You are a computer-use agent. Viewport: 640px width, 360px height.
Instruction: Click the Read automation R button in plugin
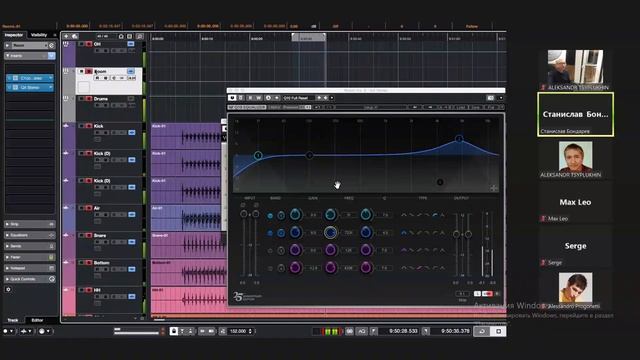[250, 98]
